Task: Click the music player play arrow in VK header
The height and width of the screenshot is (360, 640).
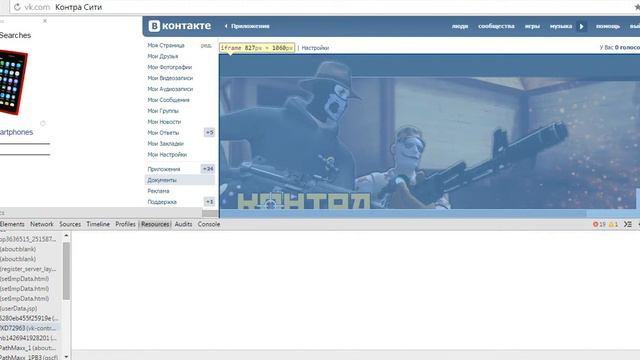Action: [582, 26]
